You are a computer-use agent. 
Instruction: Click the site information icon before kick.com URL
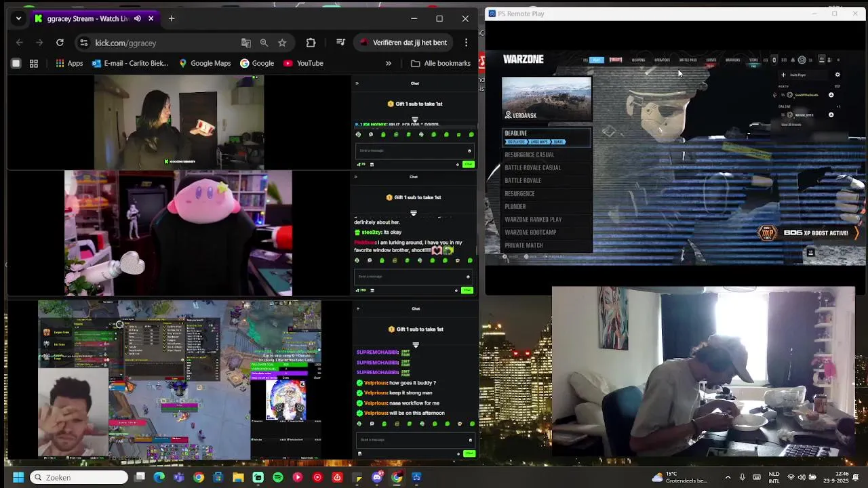(83, 43)
